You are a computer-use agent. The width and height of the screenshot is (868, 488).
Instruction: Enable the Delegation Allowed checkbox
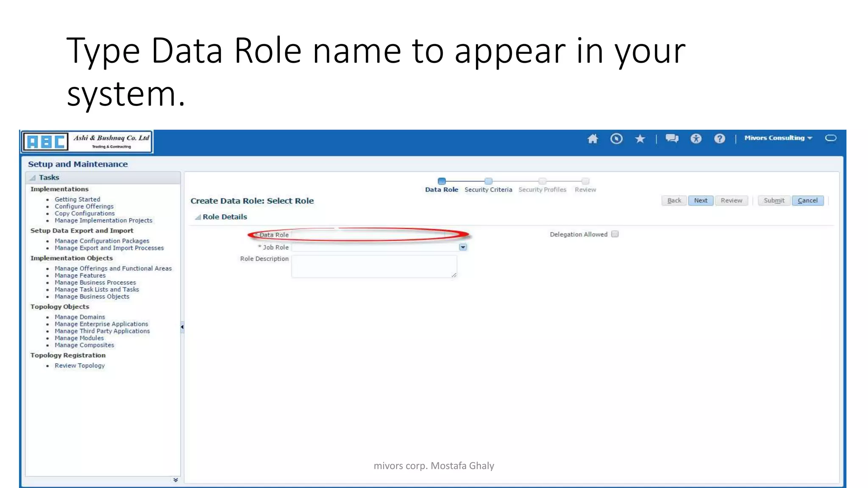tap(615, 234)
